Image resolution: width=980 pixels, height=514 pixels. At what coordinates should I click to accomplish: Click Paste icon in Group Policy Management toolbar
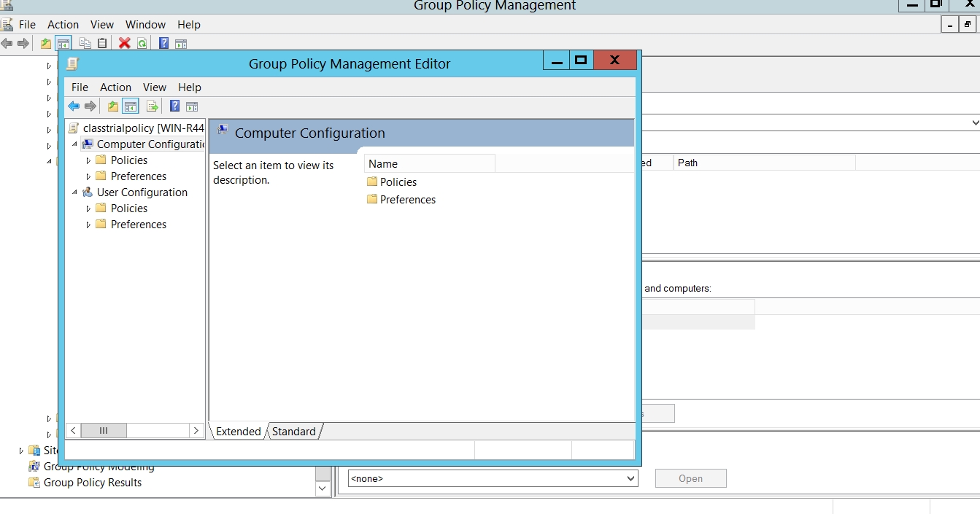point(102,43)
